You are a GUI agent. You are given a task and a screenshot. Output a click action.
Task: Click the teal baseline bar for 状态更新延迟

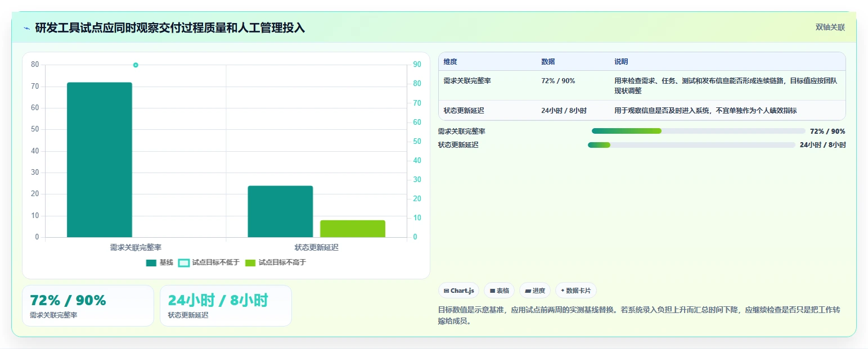coord(280,211)
